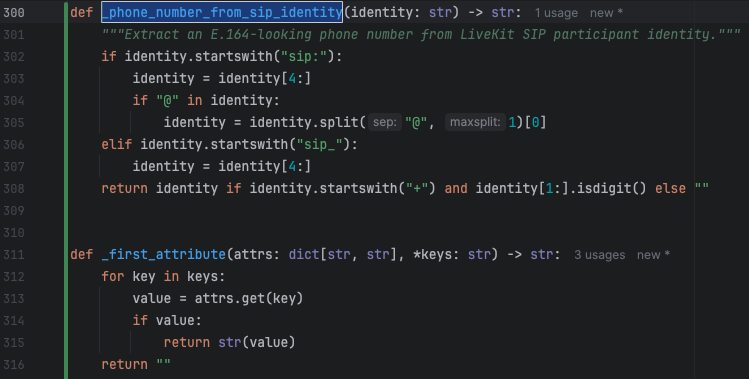Click the 'maxsplit:' parameter hint

click(475, 122)
